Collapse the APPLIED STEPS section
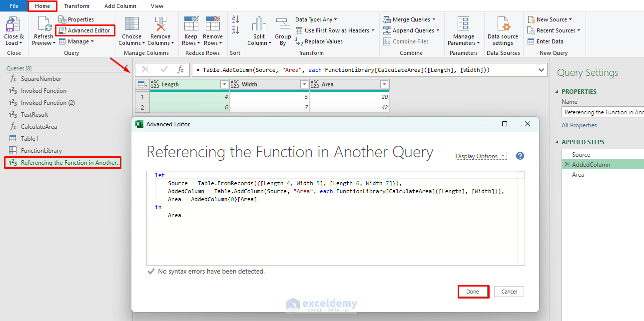644x321 pixels. tap(558, 142)
